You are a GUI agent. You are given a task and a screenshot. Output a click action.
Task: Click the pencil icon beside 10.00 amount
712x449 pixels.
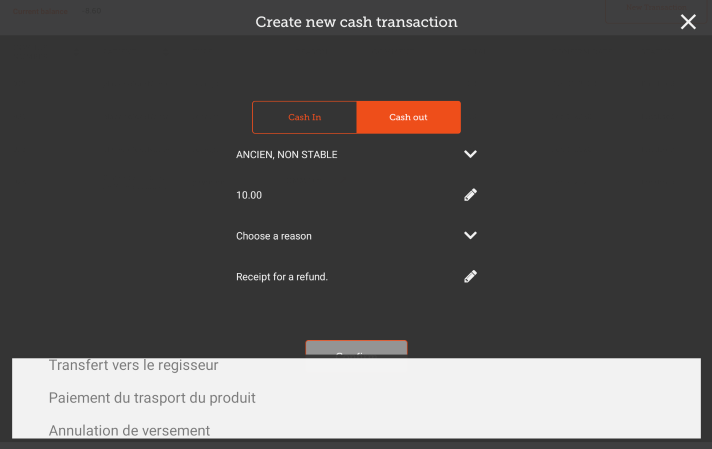(x=471, y=195)
